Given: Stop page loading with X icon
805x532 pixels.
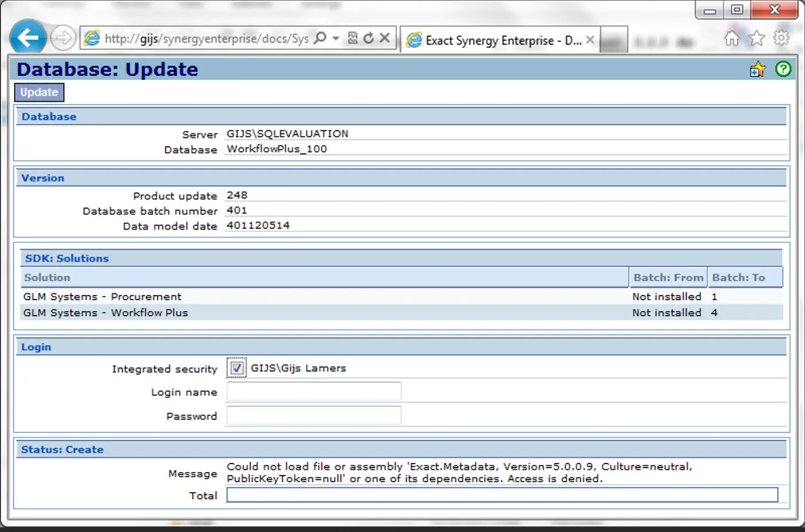Looking at the screenshot, I should 384,38.
